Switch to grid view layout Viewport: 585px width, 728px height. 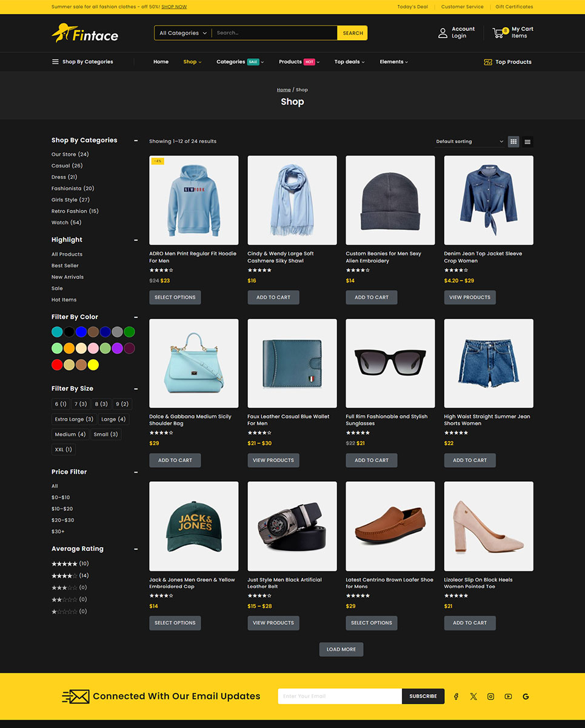(513, 141)
